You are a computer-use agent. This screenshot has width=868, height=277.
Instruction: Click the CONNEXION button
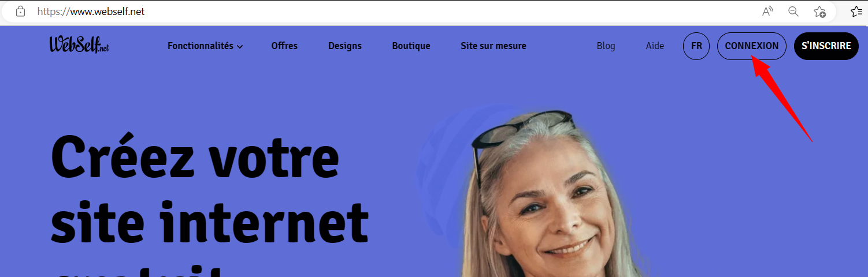(752, 46)
